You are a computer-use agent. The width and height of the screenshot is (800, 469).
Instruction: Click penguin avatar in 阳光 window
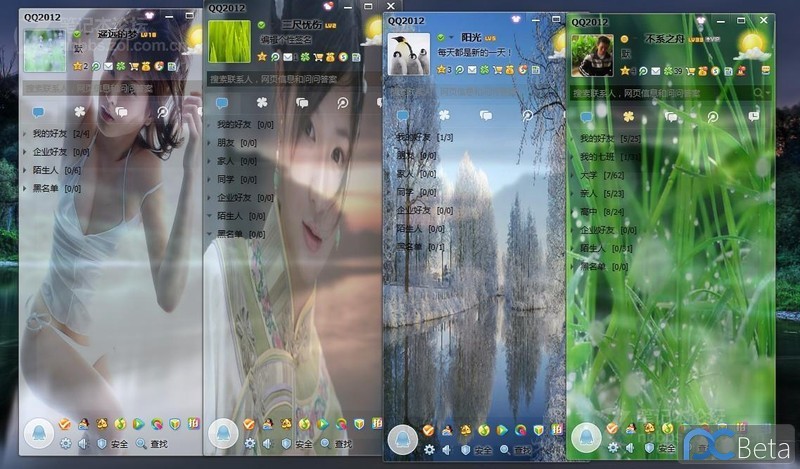[x=409, y=55]
